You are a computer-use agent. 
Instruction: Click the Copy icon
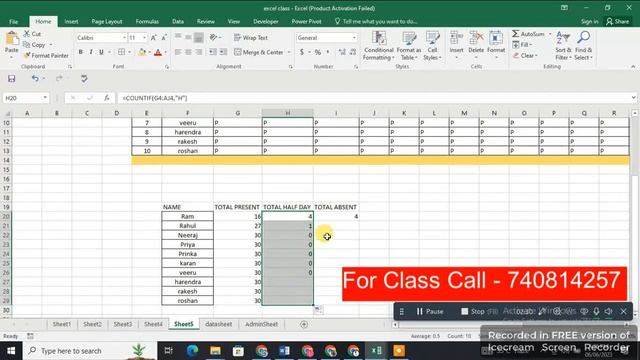(27, 44)
